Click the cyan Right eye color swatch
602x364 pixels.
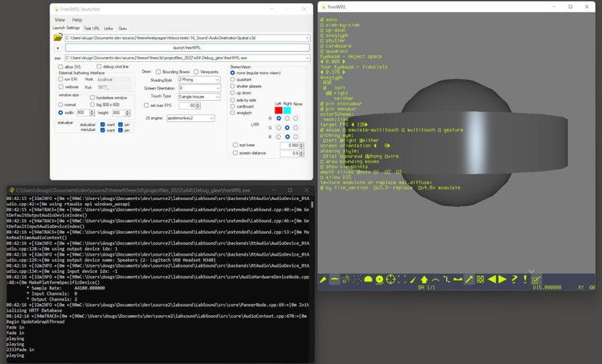point(287,111)
